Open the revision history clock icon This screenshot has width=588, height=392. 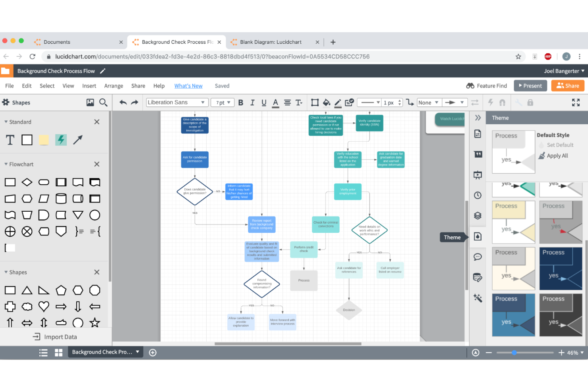tap(478, 195)
